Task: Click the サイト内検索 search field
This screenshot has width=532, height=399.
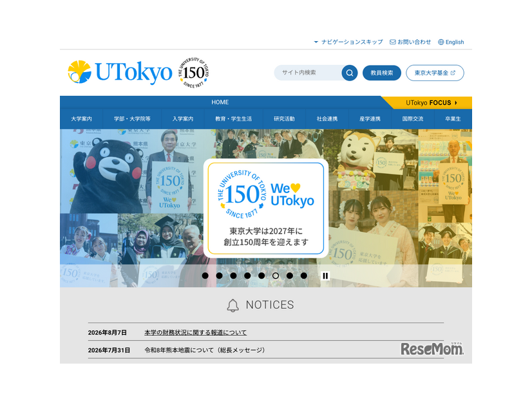Action: (x=309, y=73)
